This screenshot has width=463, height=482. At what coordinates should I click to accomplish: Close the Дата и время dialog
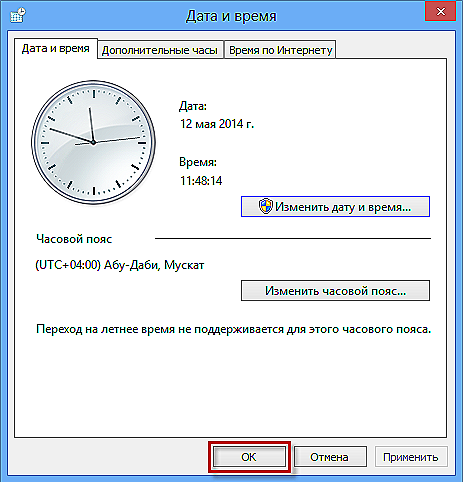[440, 12]
